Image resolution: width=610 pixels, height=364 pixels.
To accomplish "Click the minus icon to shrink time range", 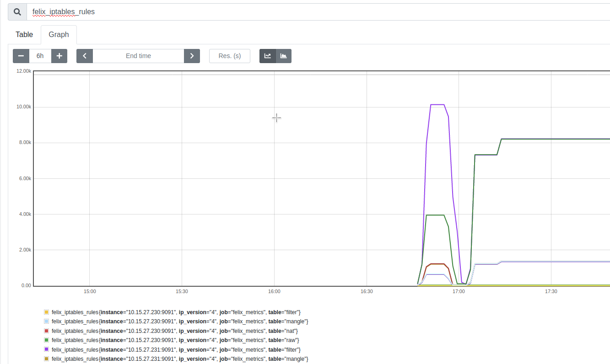I will [21, 56].
